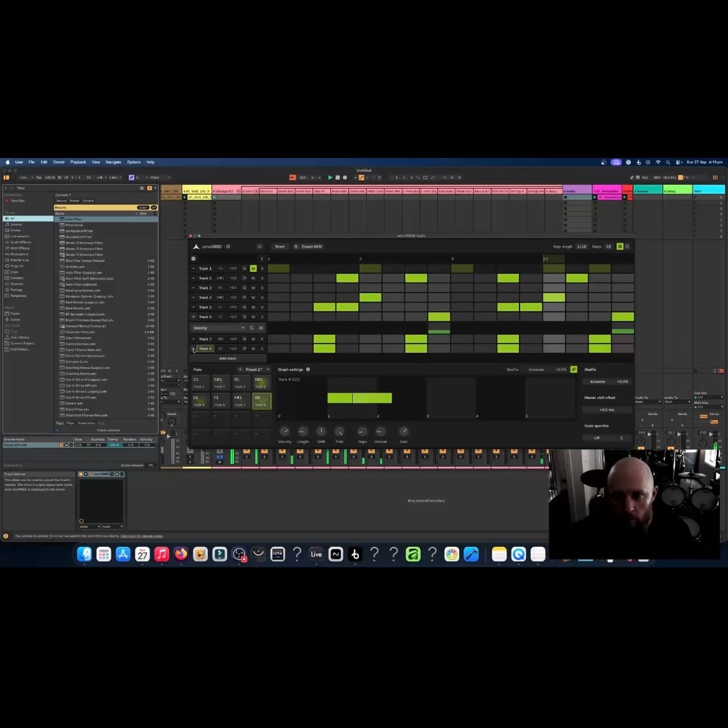Open the Velocity lane type dropdown
The image size is (728, 728).
218,328
